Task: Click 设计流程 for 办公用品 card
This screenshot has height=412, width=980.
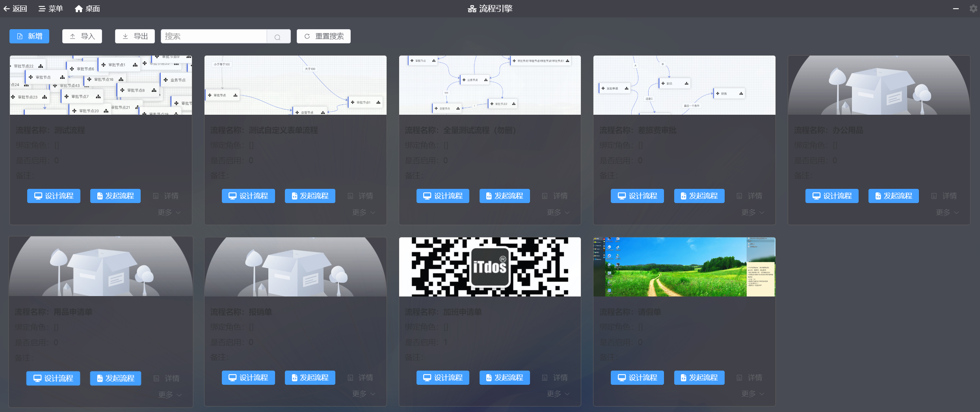Action: point(832,196)
